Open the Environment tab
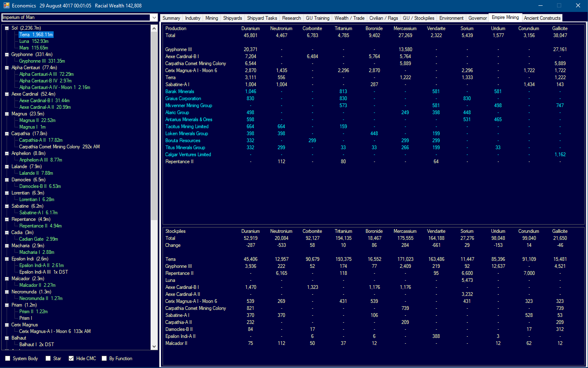 point(451,18)
